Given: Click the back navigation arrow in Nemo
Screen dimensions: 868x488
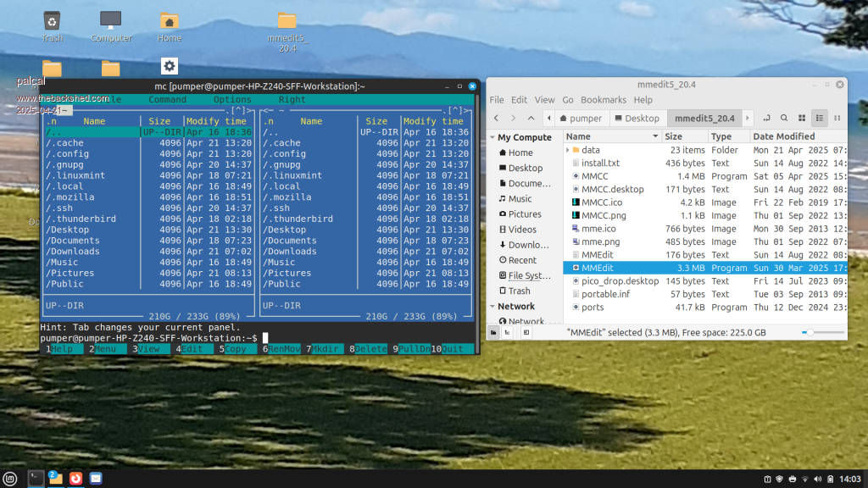Looking at the screenshot, I should (x=497, y=118).
